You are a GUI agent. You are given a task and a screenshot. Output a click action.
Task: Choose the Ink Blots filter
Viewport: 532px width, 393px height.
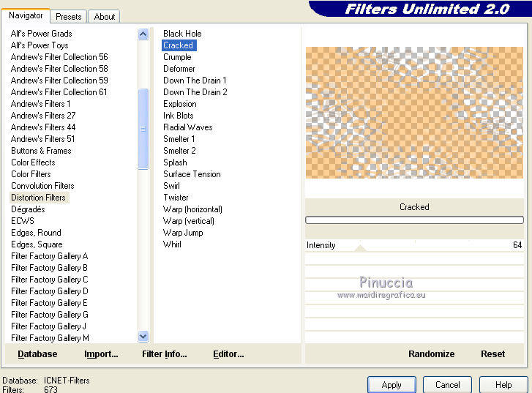(x=178, y=116)
